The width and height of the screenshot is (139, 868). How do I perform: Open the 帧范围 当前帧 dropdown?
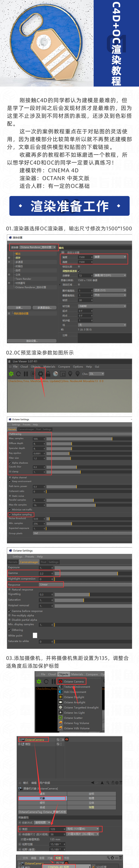pos(102,306)
